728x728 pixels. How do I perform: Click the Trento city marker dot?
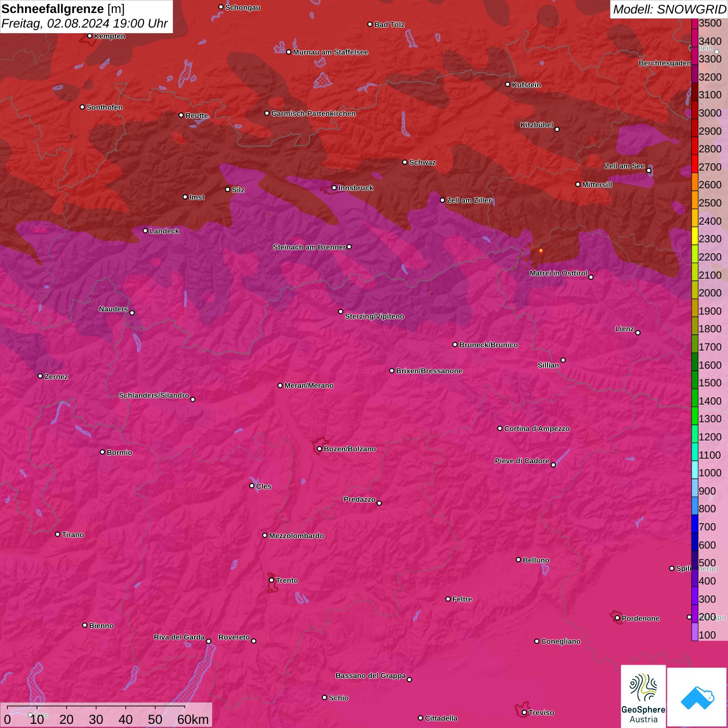(271, 580)
